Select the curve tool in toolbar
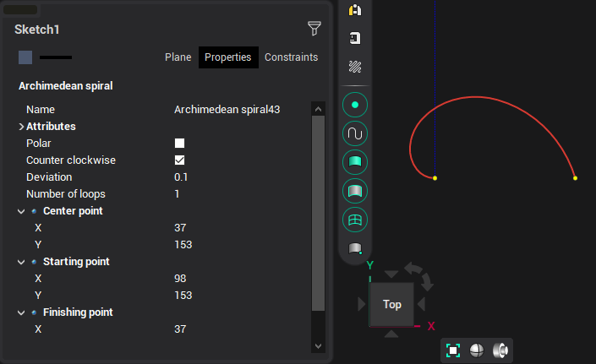Screen dimensions: 596x364 coord(355,133)
